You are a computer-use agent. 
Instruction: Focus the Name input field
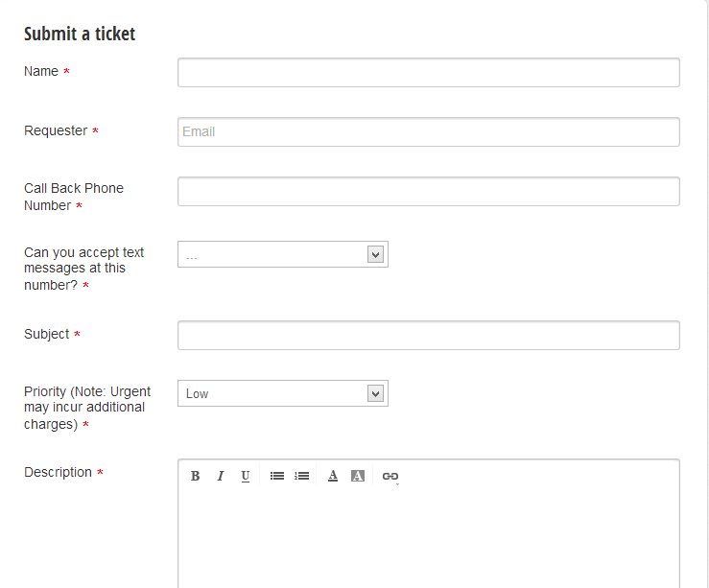tap(429, 72)
